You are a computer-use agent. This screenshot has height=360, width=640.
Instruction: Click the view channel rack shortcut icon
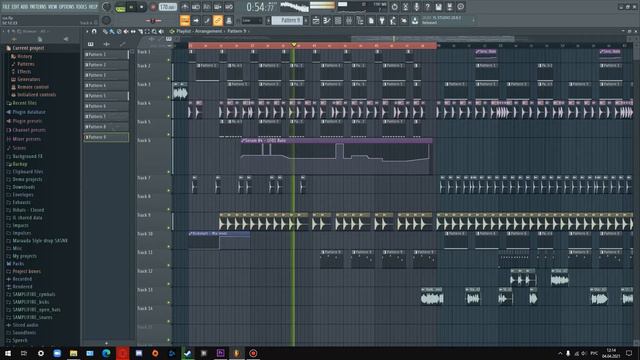[338, 20]
